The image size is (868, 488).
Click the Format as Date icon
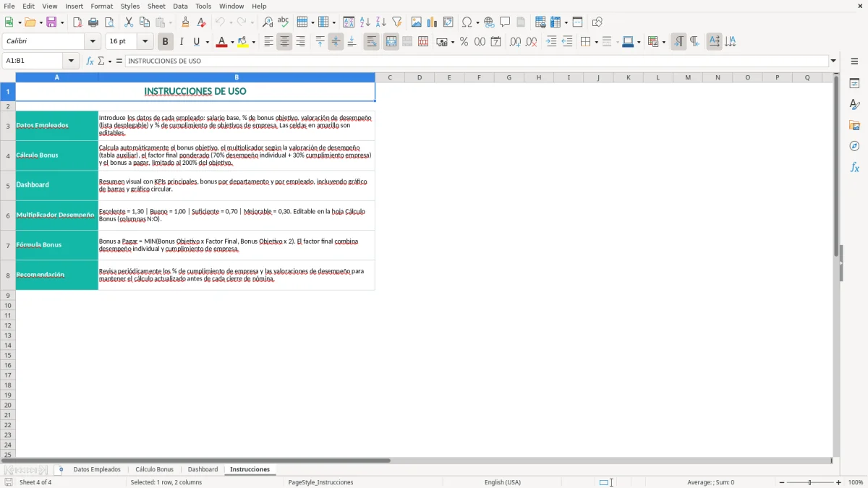click(495, 42)
